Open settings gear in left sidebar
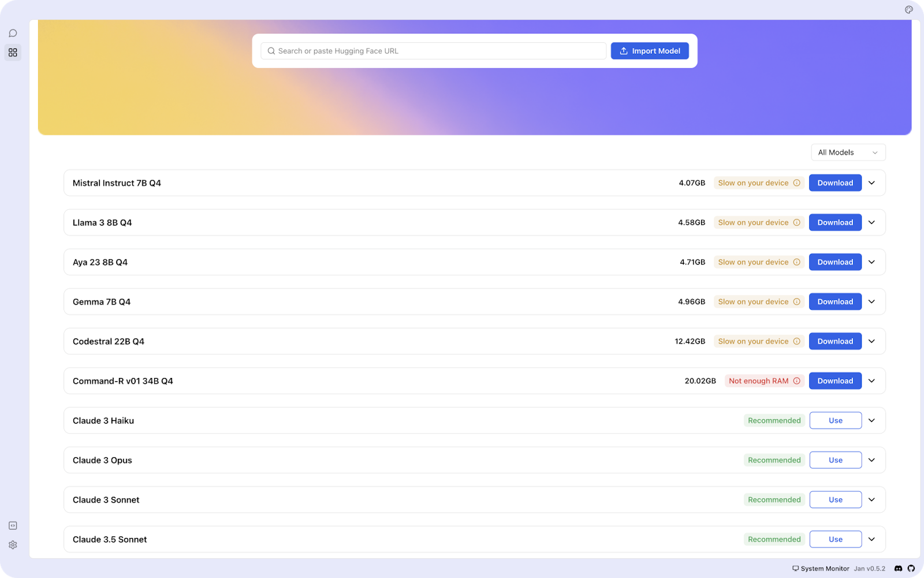 click(x=13, y=545)
